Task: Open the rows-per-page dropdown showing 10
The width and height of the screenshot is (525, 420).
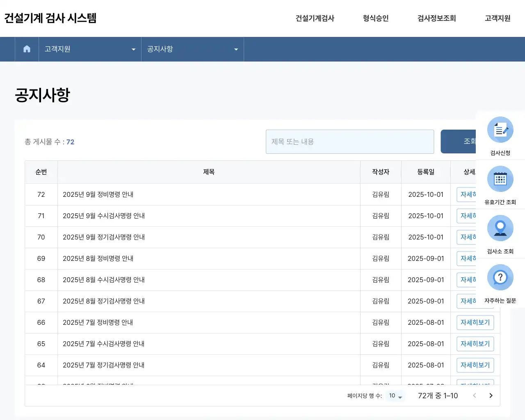Action: coord(395,396)
